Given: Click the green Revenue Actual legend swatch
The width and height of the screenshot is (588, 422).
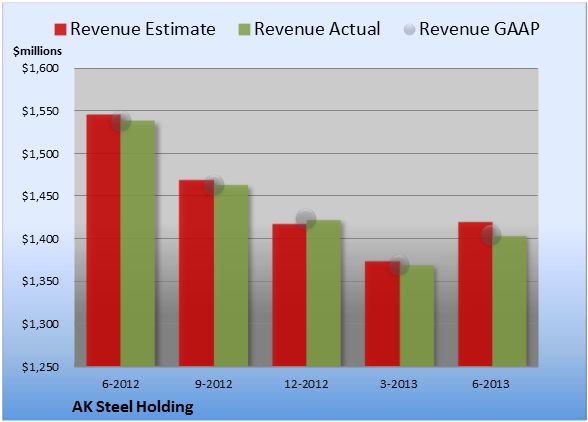Looking at the screenshot, I should tap(244, 30).
